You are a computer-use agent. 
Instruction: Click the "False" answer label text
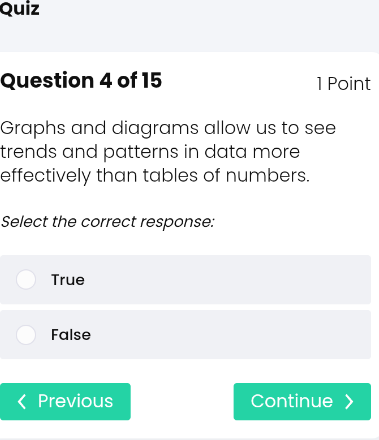click(x=71, y=335)
